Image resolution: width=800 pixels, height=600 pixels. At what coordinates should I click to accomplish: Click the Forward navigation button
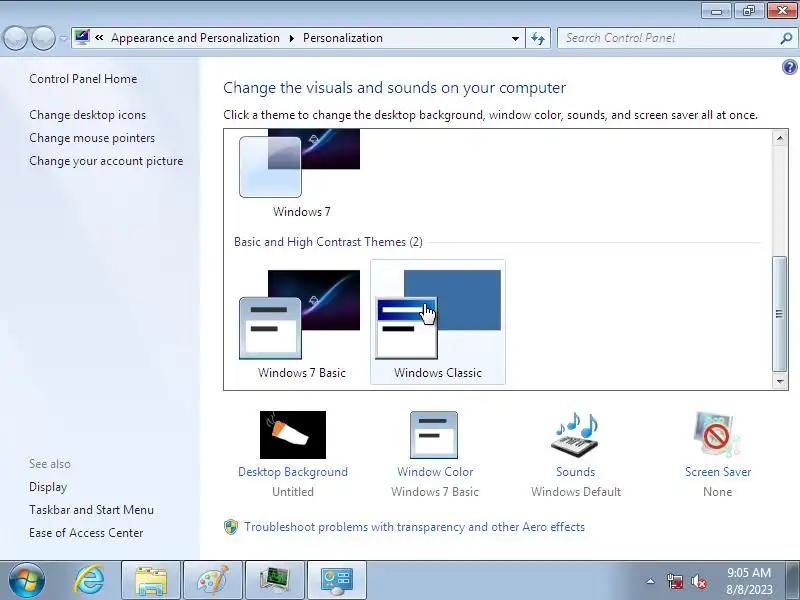click(43, 38)
